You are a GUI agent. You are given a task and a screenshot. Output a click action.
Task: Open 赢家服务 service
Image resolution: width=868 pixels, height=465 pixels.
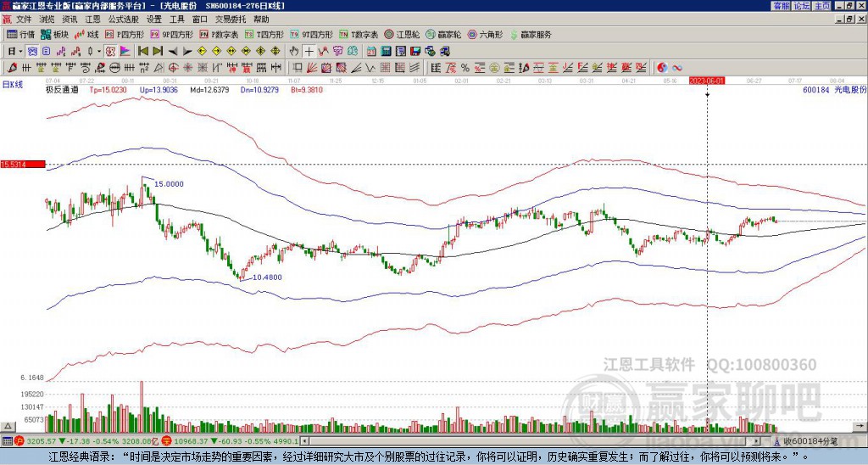tap(531, 34)
